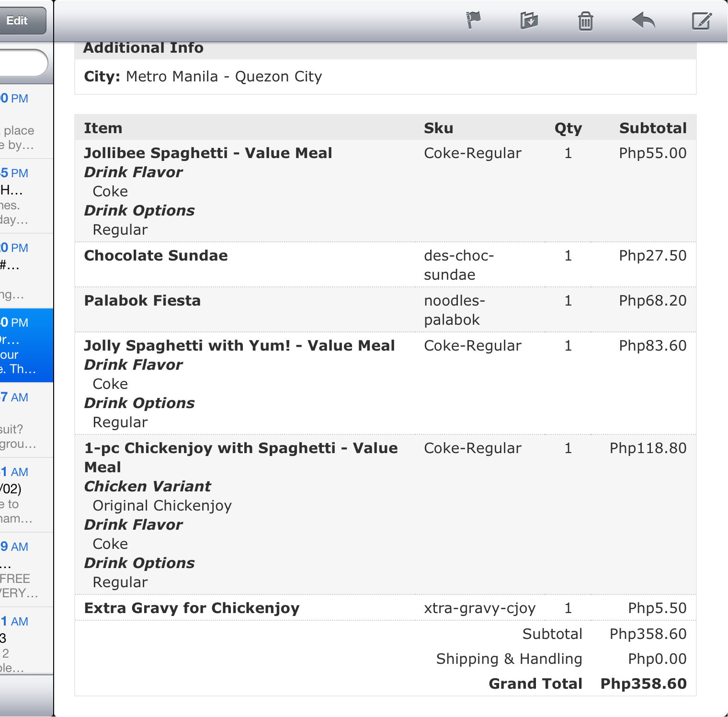This screenshot has height=717, width=728.
Task: Select the Php118.80 subtotal
Action: pos(648,448)
